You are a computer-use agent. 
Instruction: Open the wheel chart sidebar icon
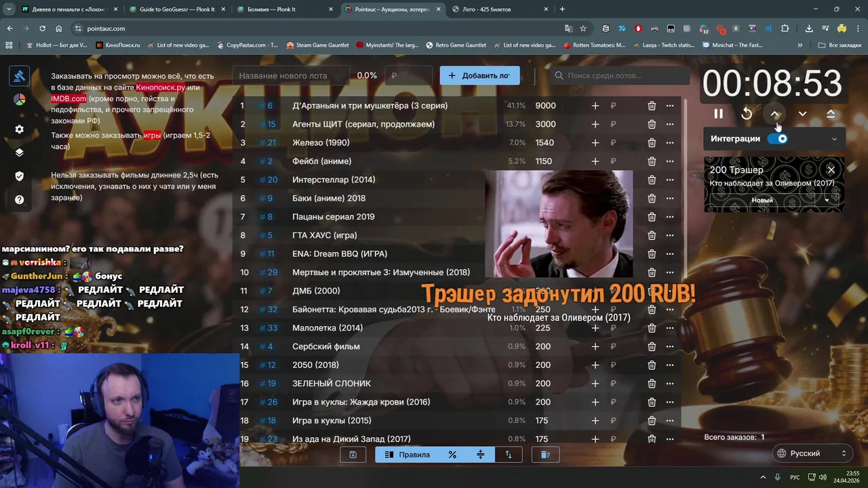tap(19, 100)
